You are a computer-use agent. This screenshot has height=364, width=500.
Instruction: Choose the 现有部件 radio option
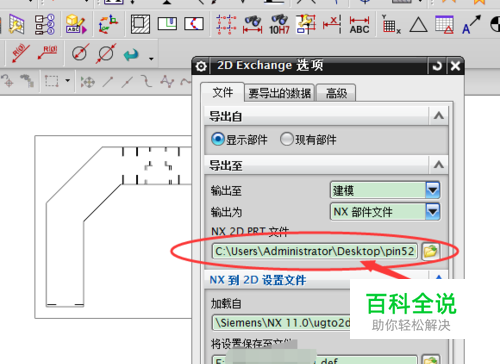tap(286, 139)
